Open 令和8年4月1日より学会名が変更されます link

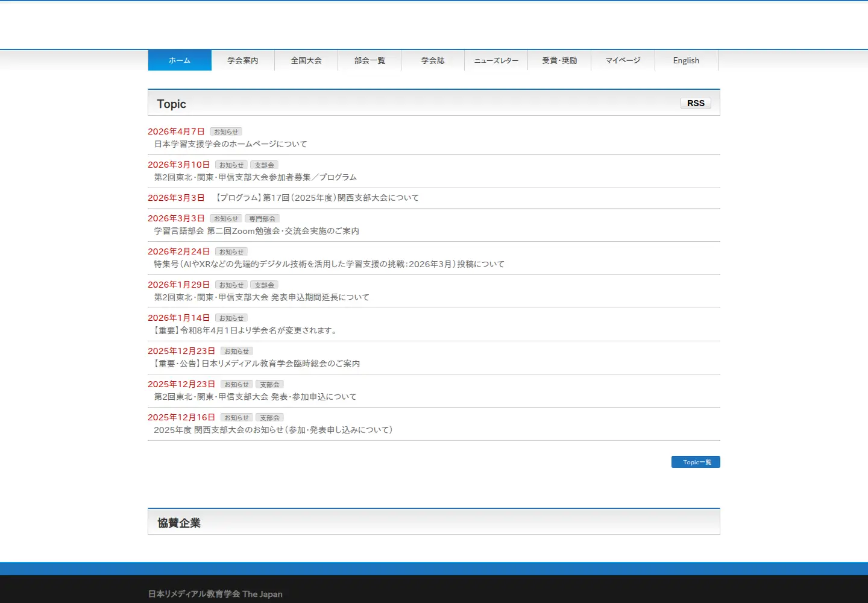pyautogui.click(x=247, y=330)
